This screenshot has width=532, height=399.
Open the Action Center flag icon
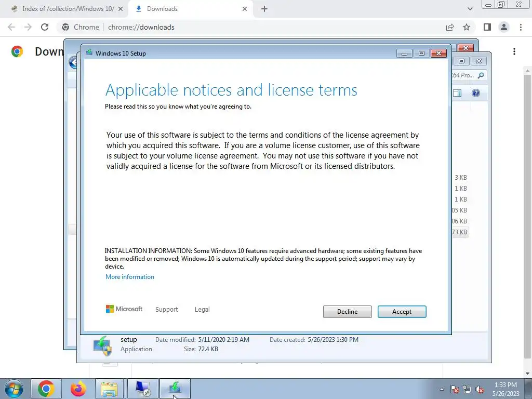tap(455, 389)
